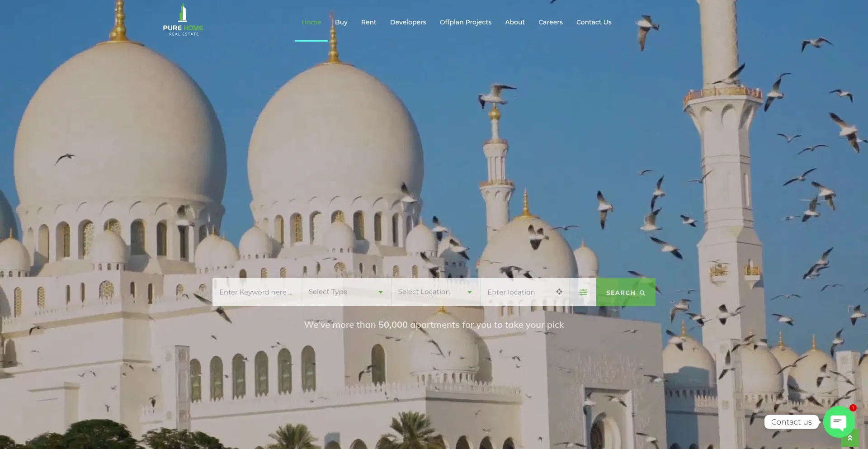The image size is (868, 449).
Task: Go to the Home menu item
Action: tap(311, 22)
